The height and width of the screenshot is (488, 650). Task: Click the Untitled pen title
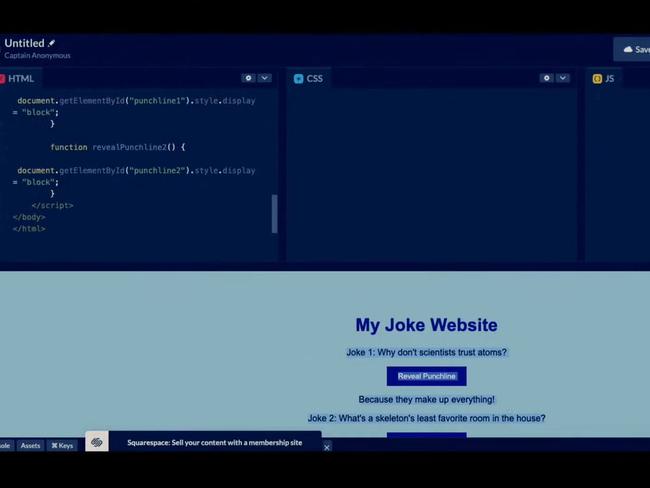[x=24, y=43]
